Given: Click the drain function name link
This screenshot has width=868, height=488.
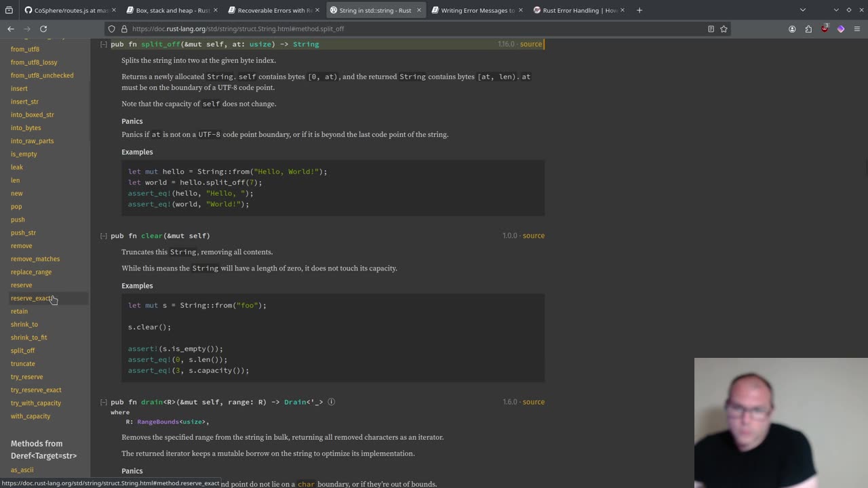Looking at the screenshot, I should tap(152, 402).
